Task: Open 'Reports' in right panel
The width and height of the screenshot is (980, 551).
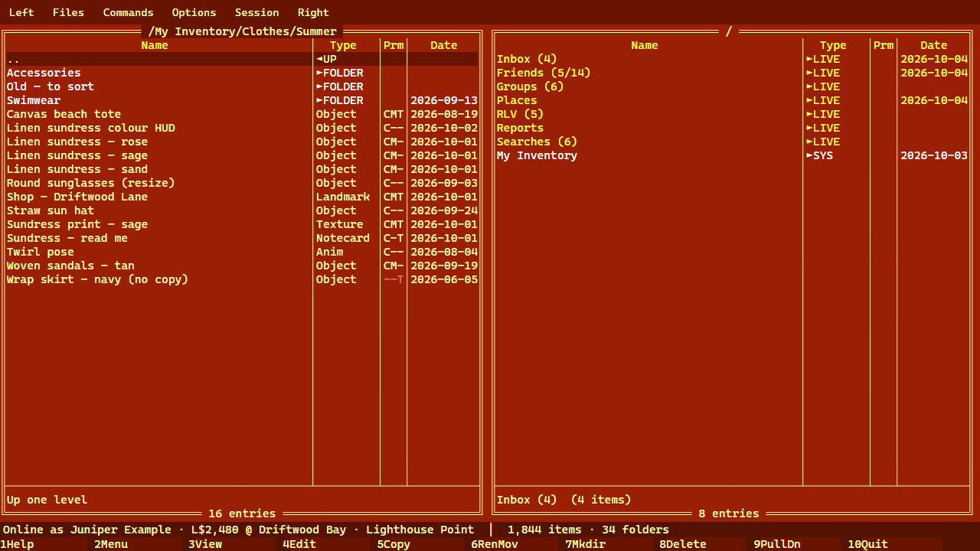Action: (x=732, y=128)
